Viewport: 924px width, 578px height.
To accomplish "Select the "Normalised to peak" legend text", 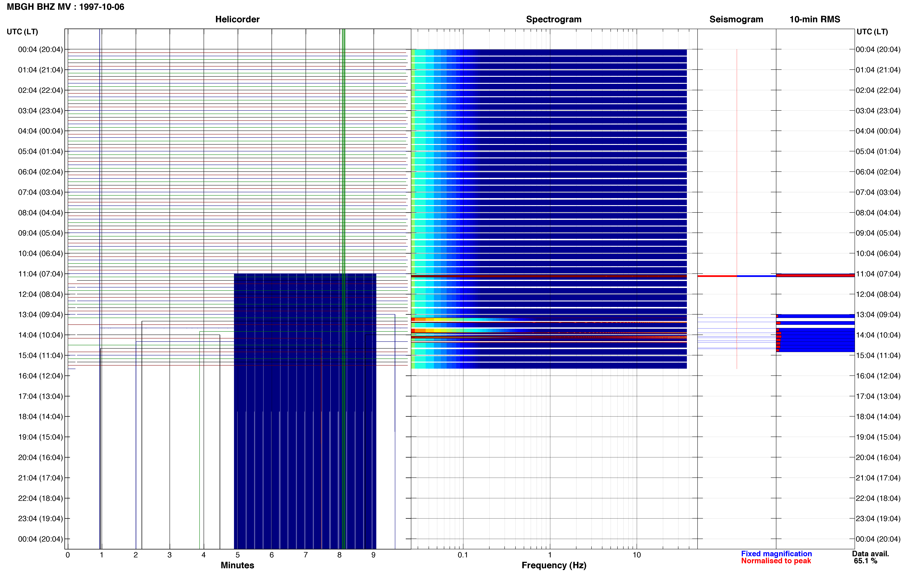I will [776, 561].
